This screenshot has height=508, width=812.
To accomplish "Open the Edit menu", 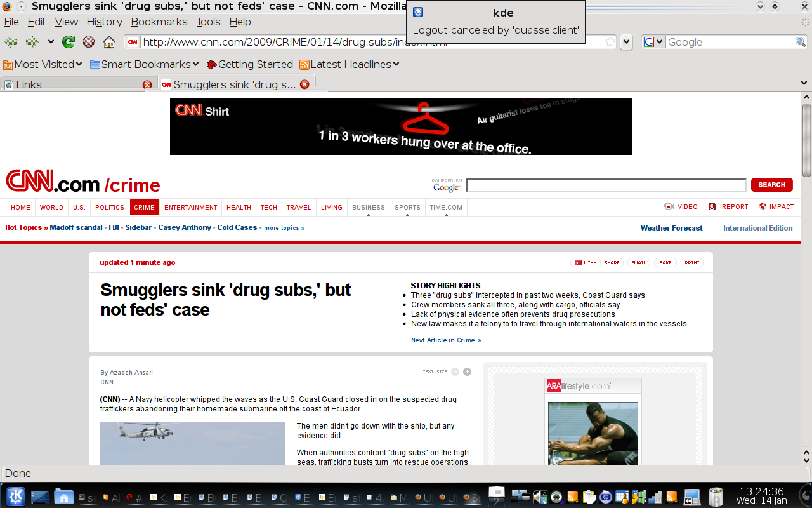I will 37,22.
